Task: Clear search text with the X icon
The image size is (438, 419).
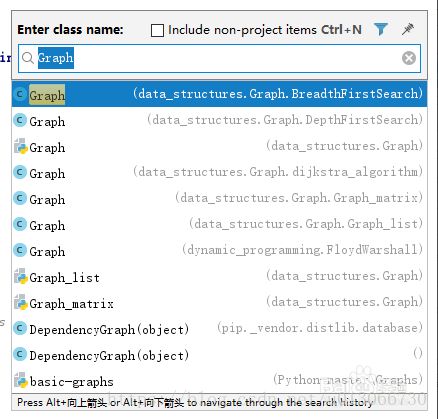Action: coord(409,58)
